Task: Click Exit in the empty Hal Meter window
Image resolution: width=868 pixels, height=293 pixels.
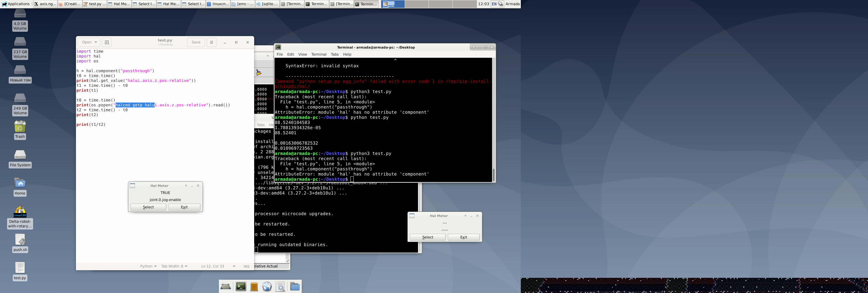Action: pos(464,237)
